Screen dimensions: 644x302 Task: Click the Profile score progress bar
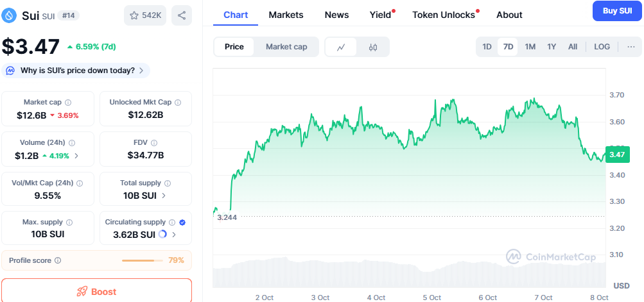142,260
